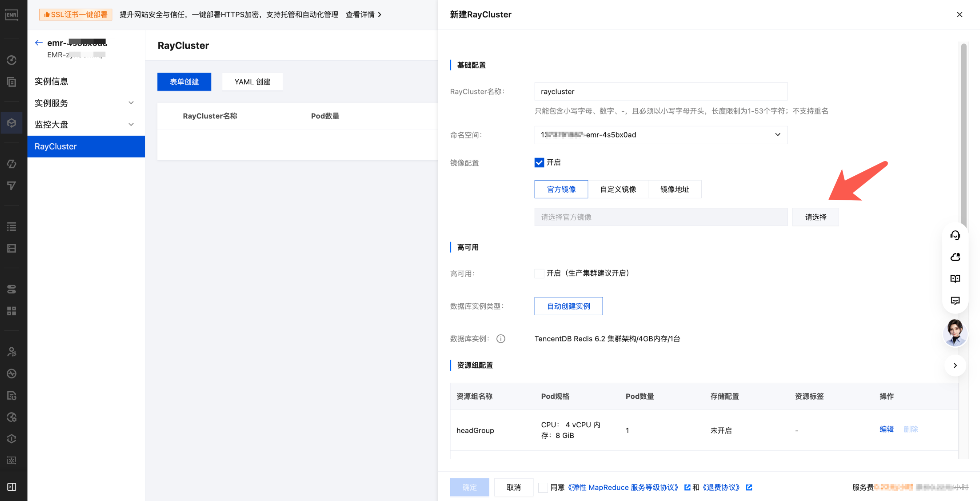
Task: Click the 未开启 storage cell for headGroup
Action: click(x=721, y=430)
